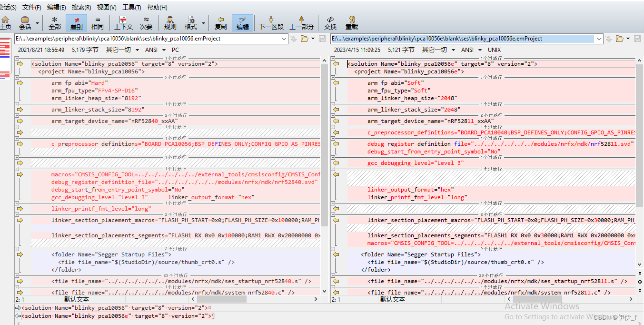Viewport: 644px width, 325px height.
Task: Toggle 次要 minor differences
Action: coord(146,22)
